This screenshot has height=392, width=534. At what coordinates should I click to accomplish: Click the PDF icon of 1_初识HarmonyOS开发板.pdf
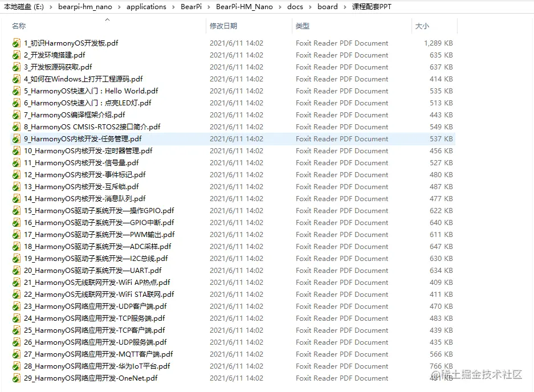(17, 43)
